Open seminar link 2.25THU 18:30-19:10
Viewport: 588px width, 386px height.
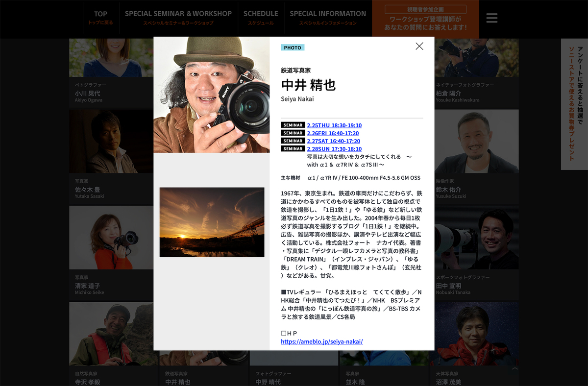point(334,125)
